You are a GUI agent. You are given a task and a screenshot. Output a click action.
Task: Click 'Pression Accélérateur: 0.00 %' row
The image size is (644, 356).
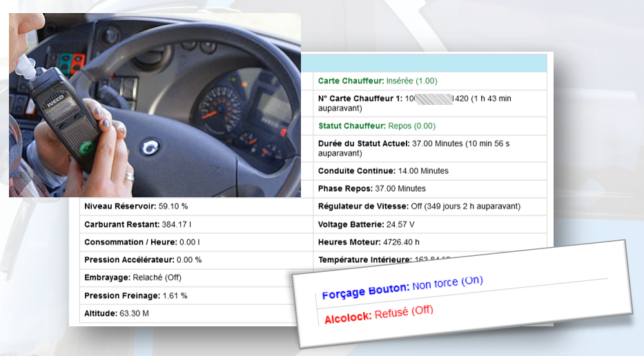196,260
